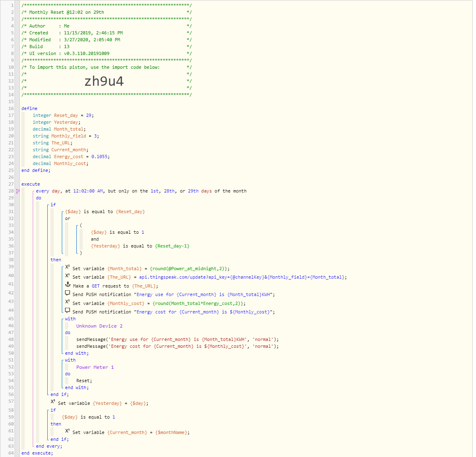Click '{$monthName}' expression value
This screenshot has height=457, width=476.
pos(171,433)
